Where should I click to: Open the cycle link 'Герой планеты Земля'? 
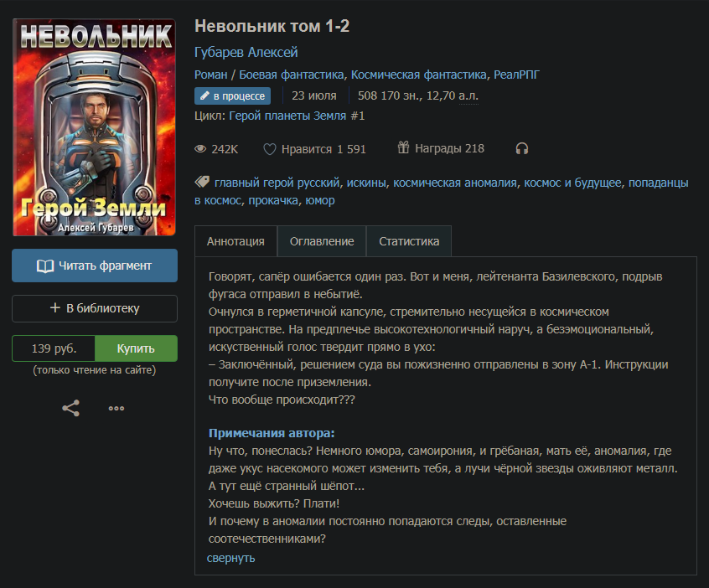click(x=287, y=116)
